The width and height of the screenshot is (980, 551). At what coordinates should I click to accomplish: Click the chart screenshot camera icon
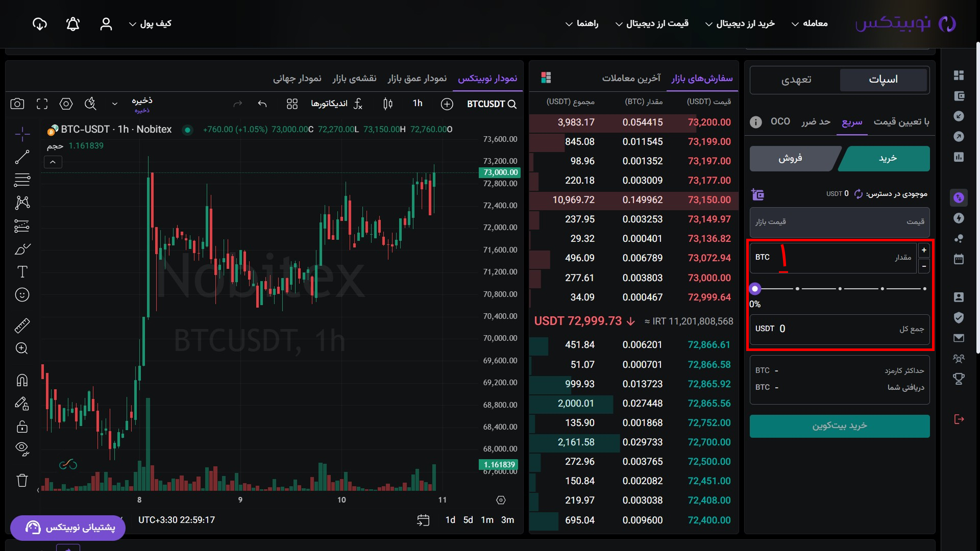[17, 104]
